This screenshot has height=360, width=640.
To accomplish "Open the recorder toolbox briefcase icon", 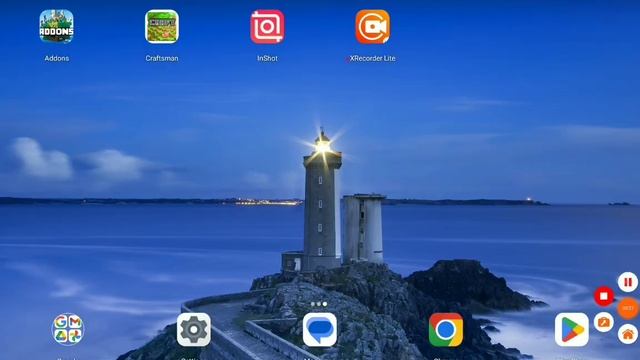I will [604, 322].
